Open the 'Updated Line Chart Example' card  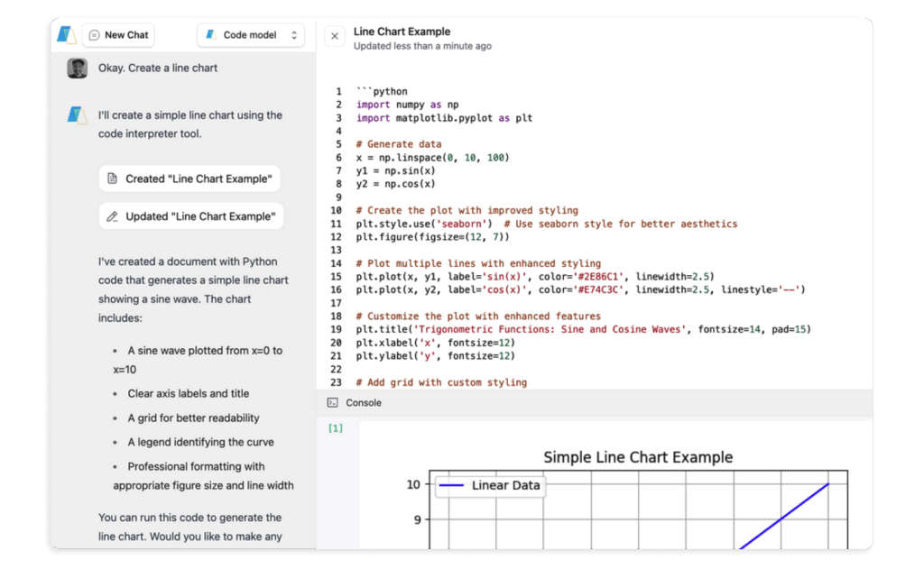[x=190, y=216]
